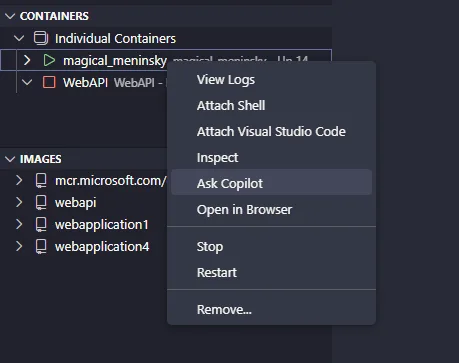The width and height of the screenshot is (459, 363).
Task: Select the WebAPI container name
Action: [x=85, y=82]
